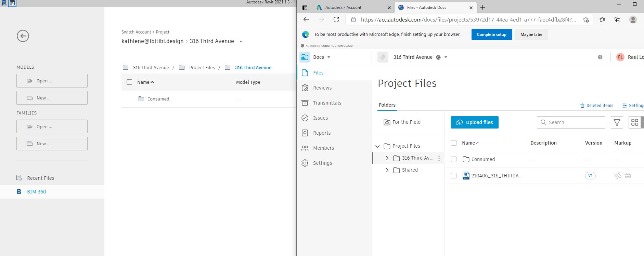The image size is (644, 256).
Task: Toggle select-all checkbox in Docs table
Action: click(x=454, y=143)
